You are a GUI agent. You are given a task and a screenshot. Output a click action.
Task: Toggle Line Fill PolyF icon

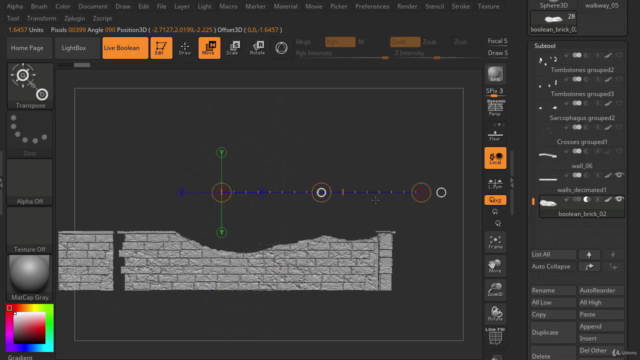click(495, 336)
